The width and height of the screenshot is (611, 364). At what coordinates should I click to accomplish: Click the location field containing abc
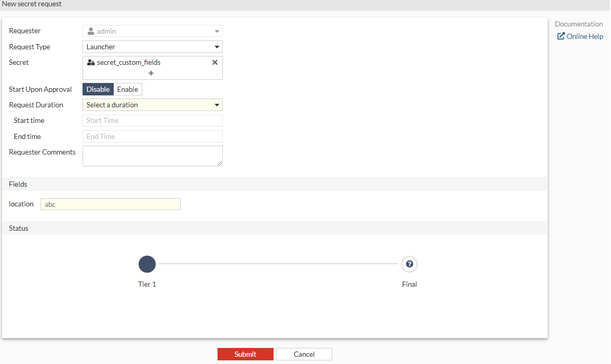(x=110, y=204)
